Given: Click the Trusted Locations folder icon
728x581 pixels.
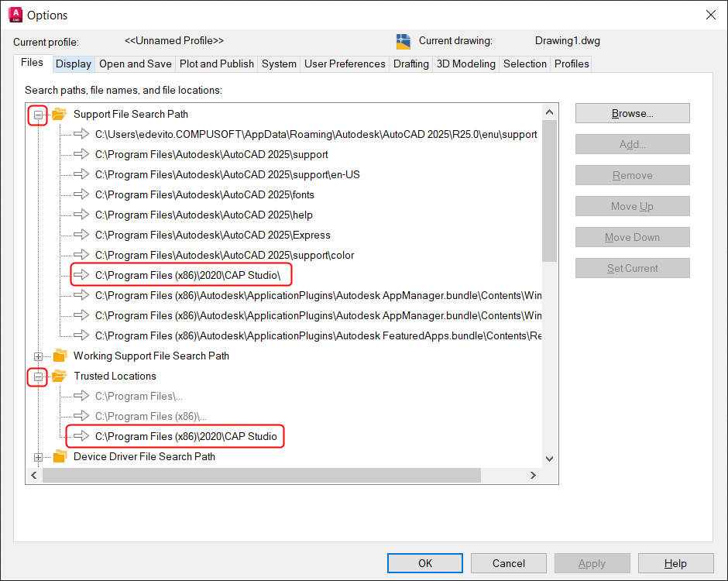Looking at the screenshot, I should (x=60, y=376).
